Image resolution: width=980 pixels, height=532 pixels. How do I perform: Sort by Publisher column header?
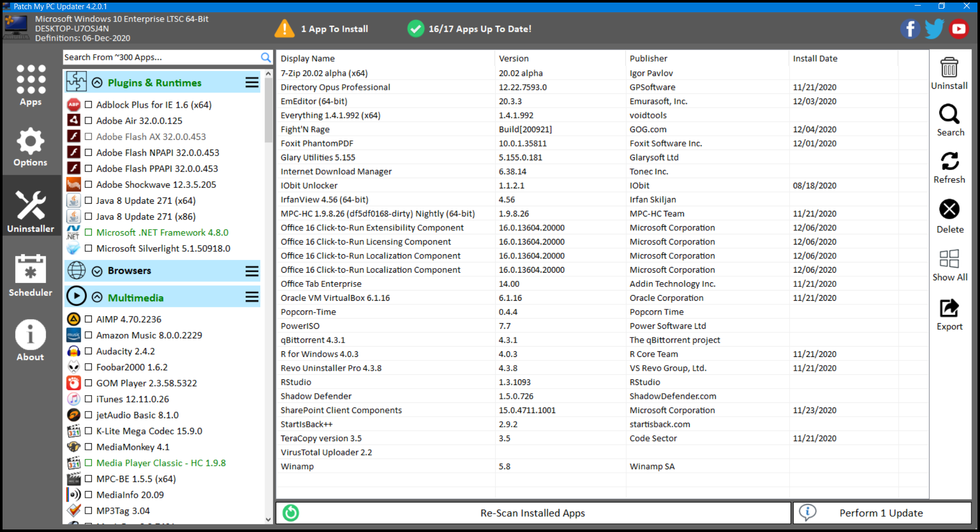click(x=707, y=58)
